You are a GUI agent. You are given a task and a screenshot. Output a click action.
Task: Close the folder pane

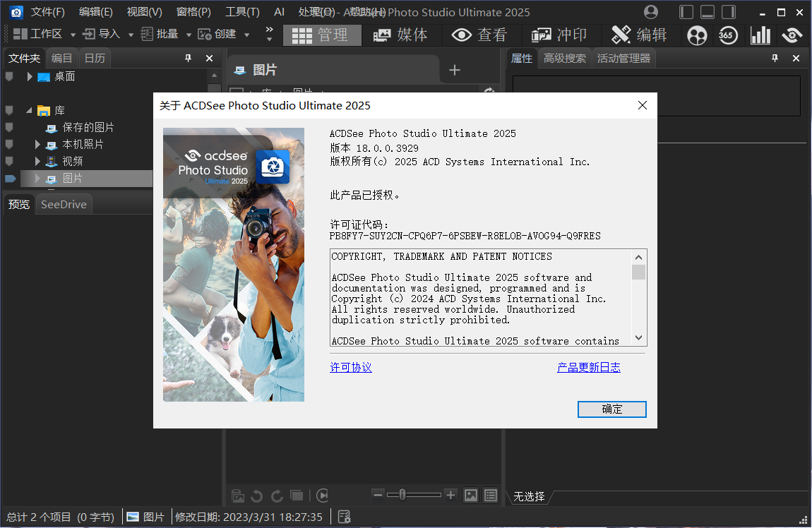(x=209, y=59)
